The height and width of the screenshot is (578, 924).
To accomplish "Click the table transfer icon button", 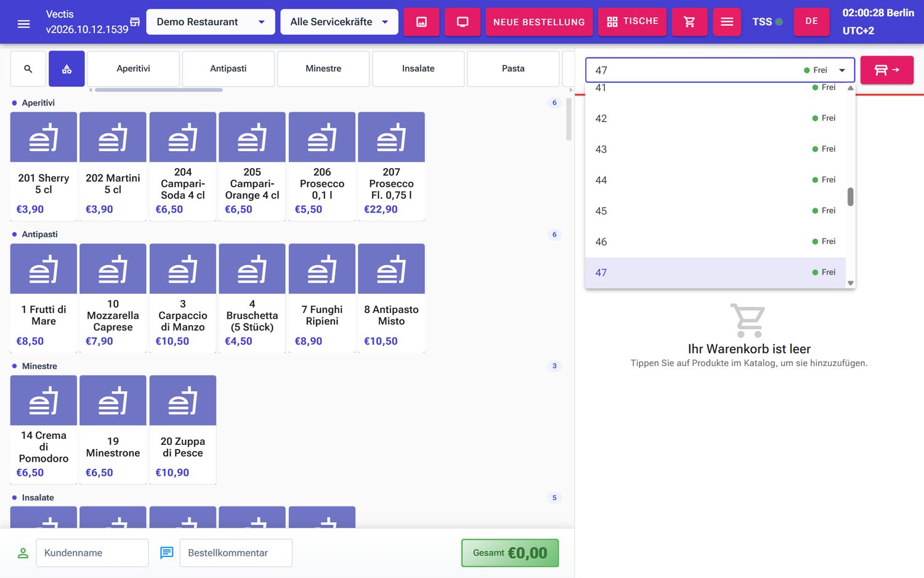I will pos(886,70).
